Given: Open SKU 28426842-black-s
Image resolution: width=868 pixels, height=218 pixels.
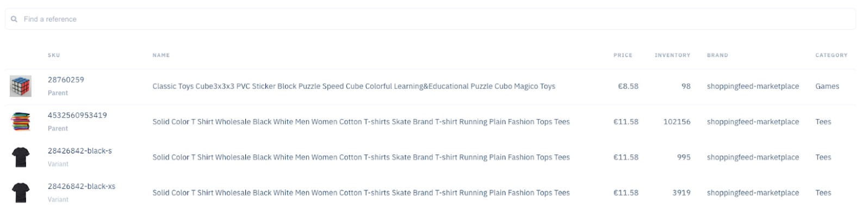Looking at the screenshot, I should tap(80, 151).
